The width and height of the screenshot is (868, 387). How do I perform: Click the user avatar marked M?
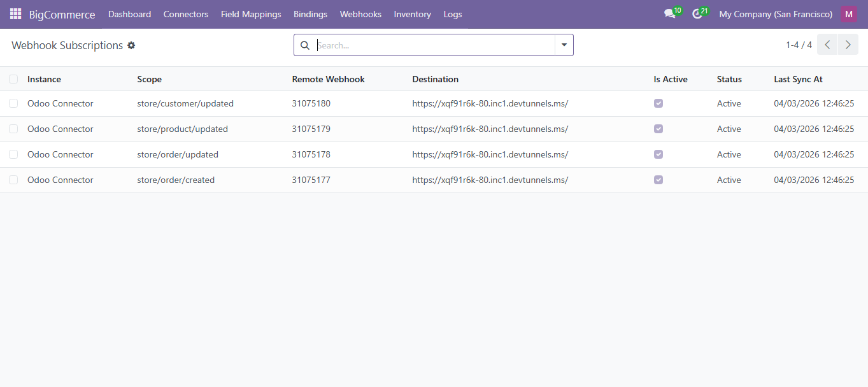point(848,13)
